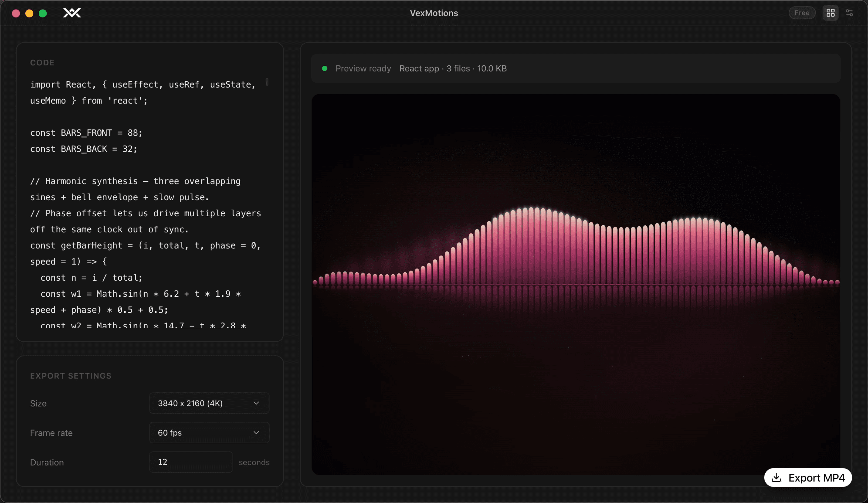Open the settings sliders icon

pyautogui.click(x=849, y=13)
